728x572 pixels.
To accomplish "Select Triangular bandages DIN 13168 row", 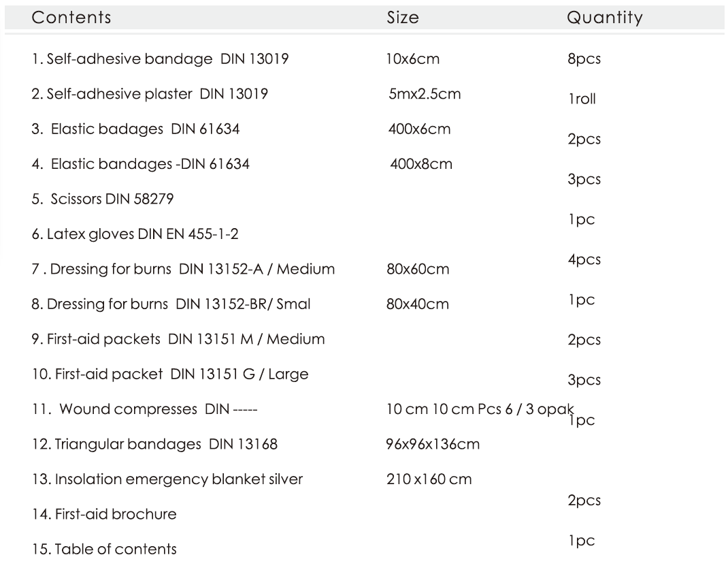I will [x=154, y=444].
